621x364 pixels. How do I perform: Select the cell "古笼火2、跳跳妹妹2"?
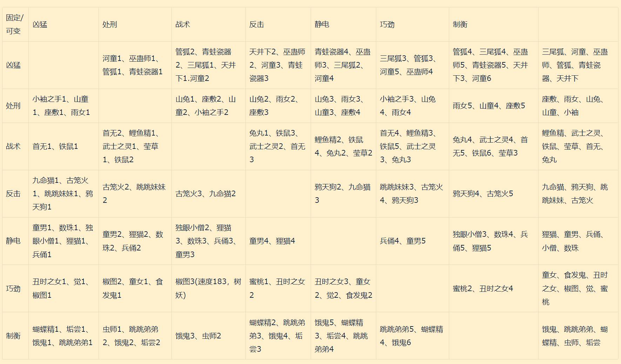click(135, 194)
